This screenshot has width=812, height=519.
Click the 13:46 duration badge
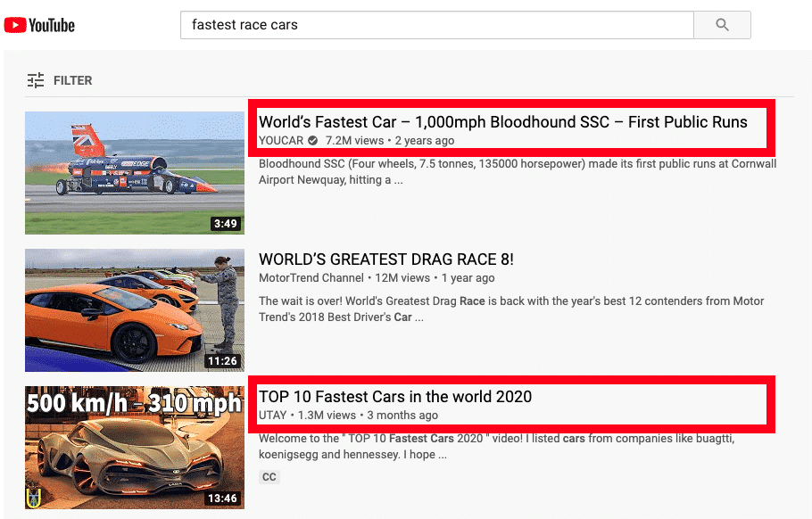pyautogui.click(x=222, y=498)
